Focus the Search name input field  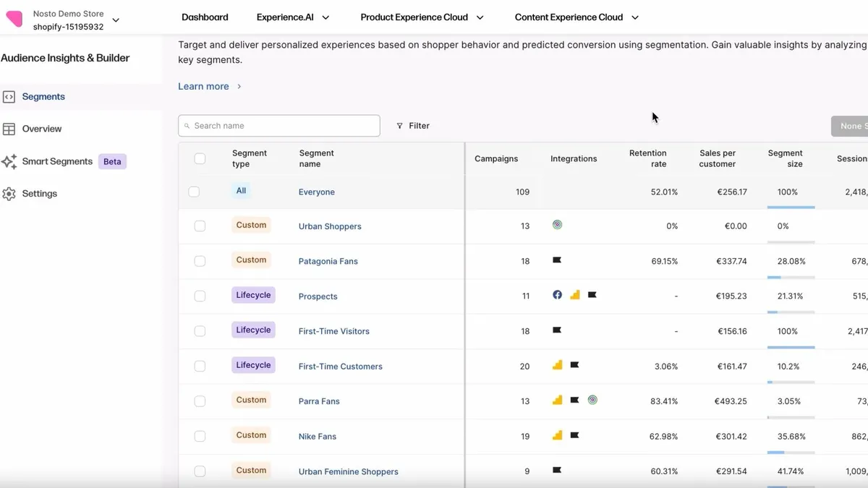click(279, 126)
